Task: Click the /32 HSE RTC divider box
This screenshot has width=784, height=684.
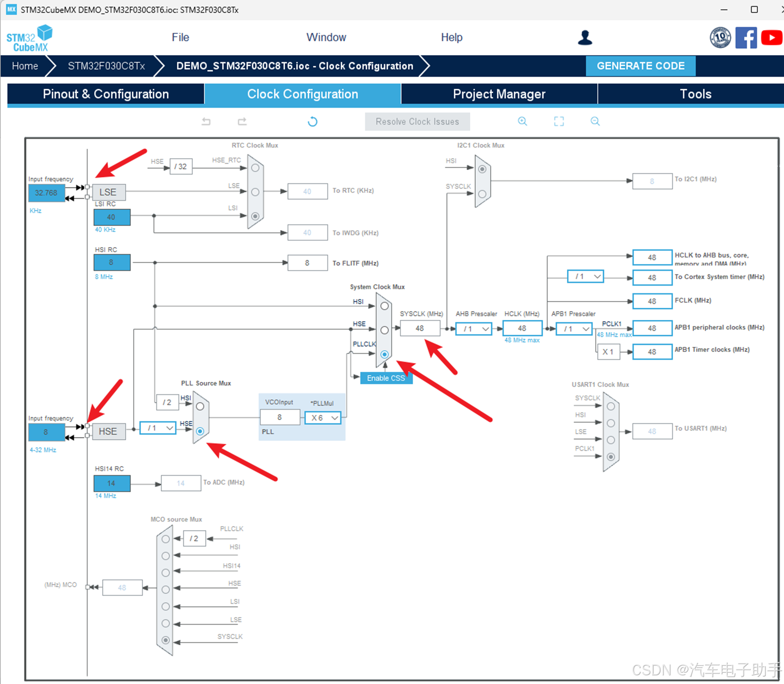Action: pyautogui.click(x=181, y=166)
